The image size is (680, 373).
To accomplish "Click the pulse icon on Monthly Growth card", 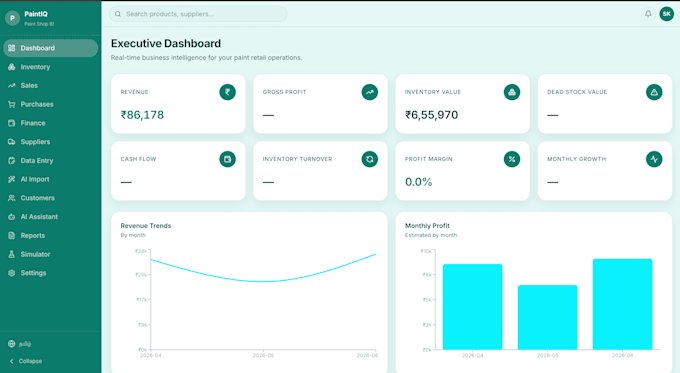I will 654,159.
